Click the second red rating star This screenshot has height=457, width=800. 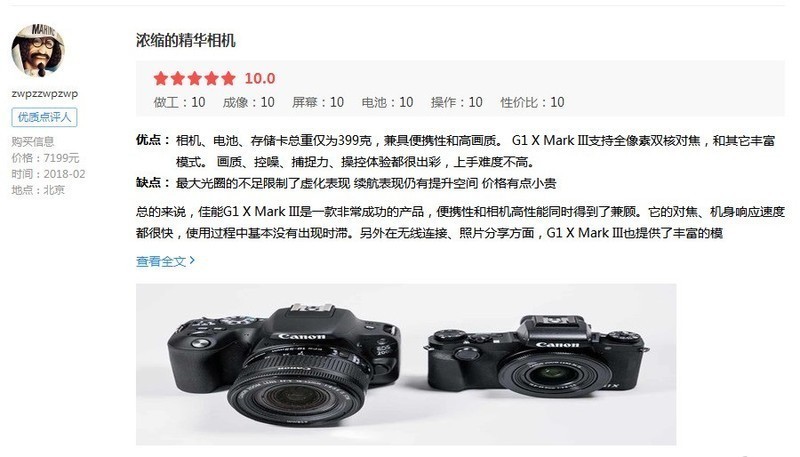click(178, 79)
